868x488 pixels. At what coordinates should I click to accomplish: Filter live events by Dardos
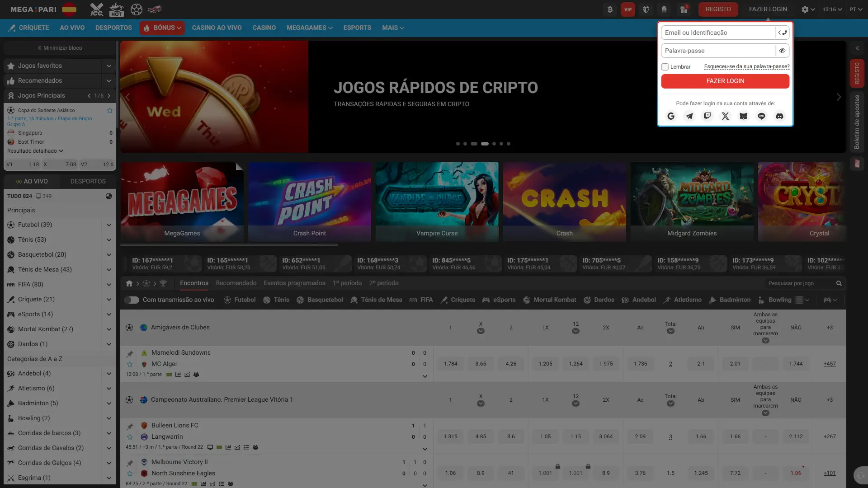coord(599,300)
